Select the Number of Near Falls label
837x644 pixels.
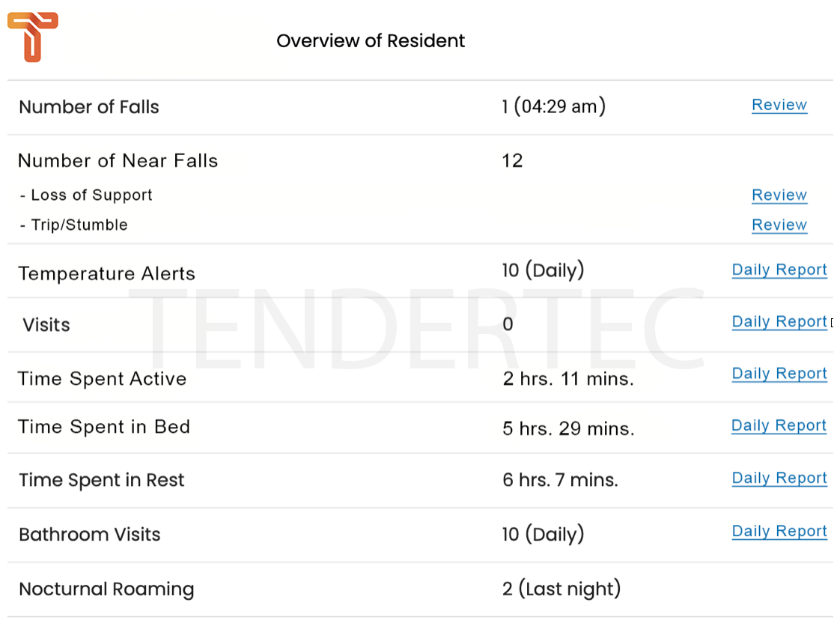(x=118, y=161)
